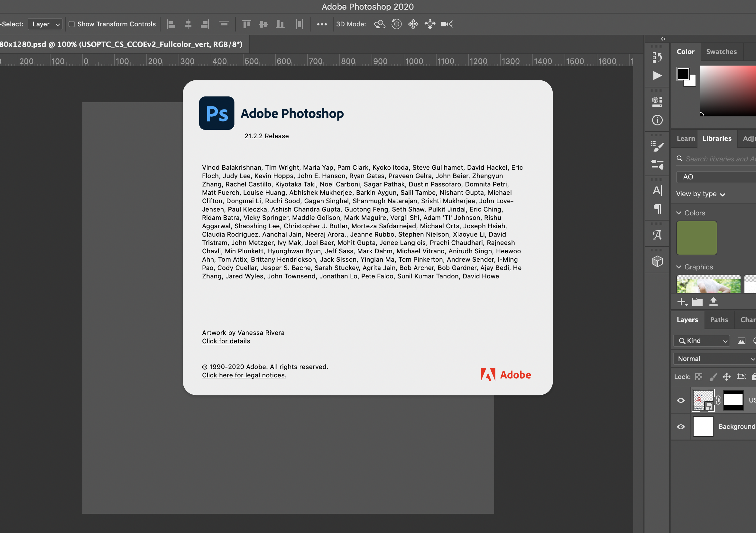Open the Normal blend mode dropdown
Screen dimensions: 756x533
[715, 359]
